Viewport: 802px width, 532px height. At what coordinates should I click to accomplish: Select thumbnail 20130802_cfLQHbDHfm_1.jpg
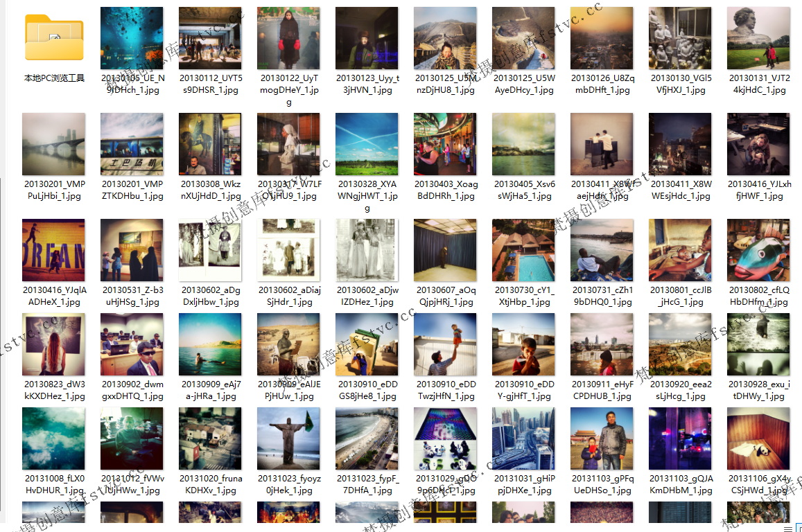coord(758,250)
